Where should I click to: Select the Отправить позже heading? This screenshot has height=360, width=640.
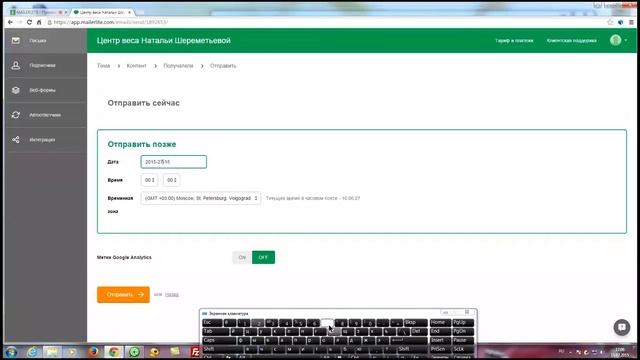coord(142,144)
